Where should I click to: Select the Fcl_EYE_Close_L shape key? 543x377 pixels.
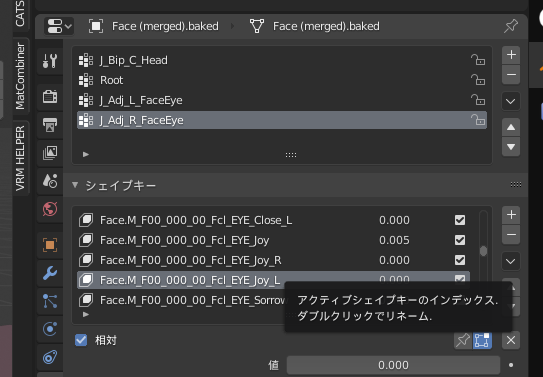(273, 220)
